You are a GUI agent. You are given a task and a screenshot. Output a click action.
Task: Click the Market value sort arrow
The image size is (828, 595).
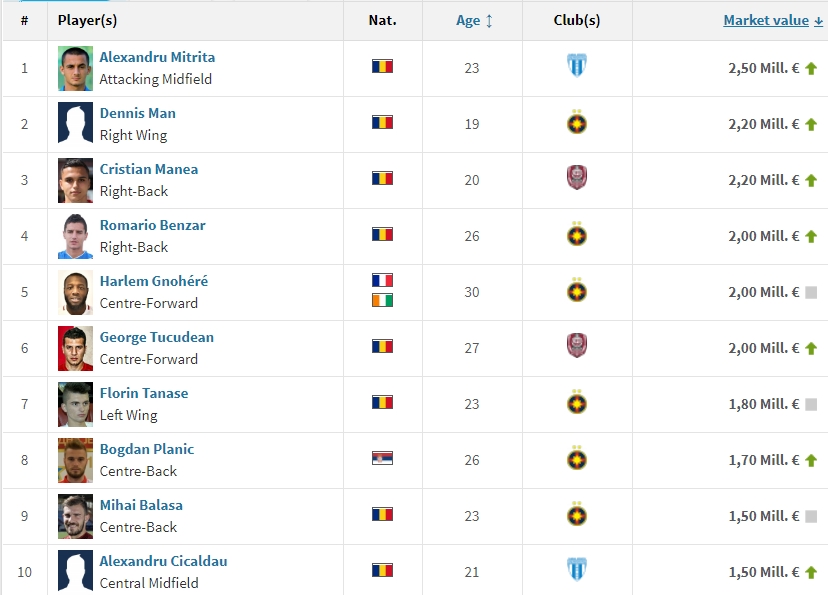817,20
